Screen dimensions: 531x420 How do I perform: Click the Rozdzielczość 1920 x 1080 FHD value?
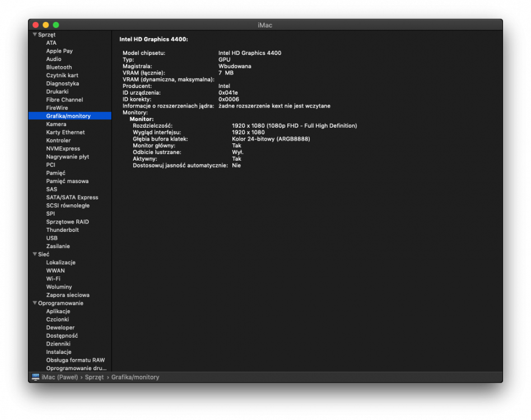tap(295, 125)
